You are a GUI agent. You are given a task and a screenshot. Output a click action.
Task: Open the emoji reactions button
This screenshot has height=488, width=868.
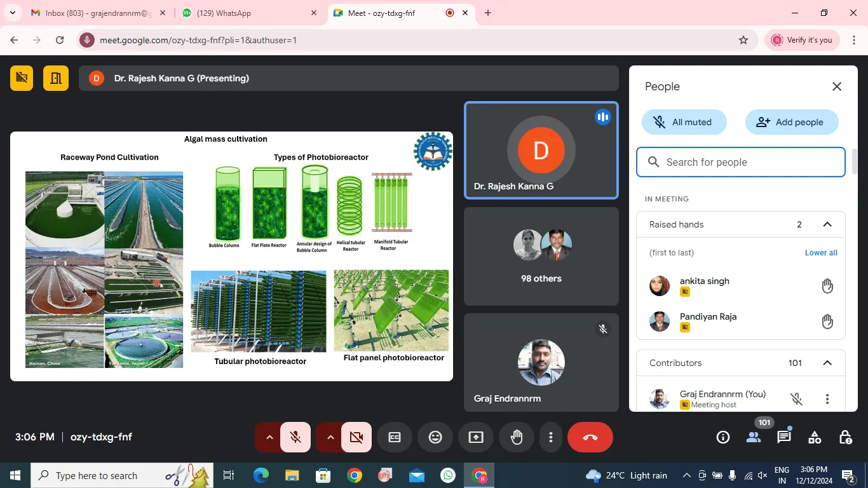[x=435, y=437]
